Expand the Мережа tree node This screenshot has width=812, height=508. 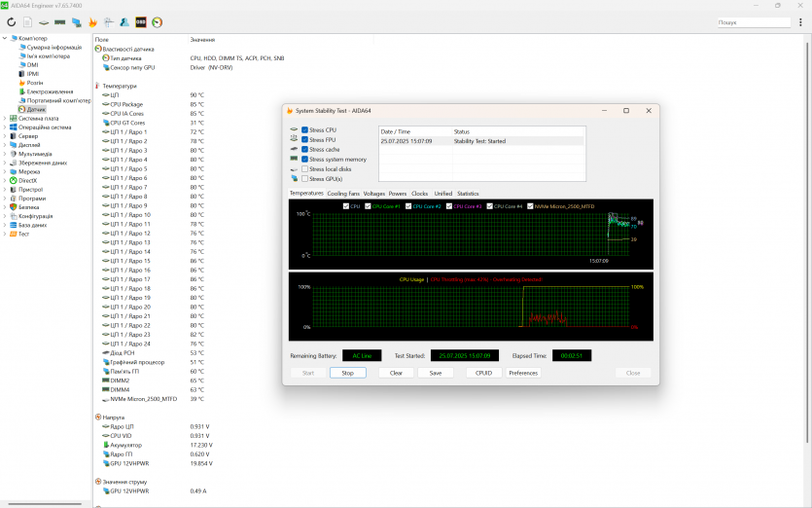pyautogui.click(x=4, y=171)
